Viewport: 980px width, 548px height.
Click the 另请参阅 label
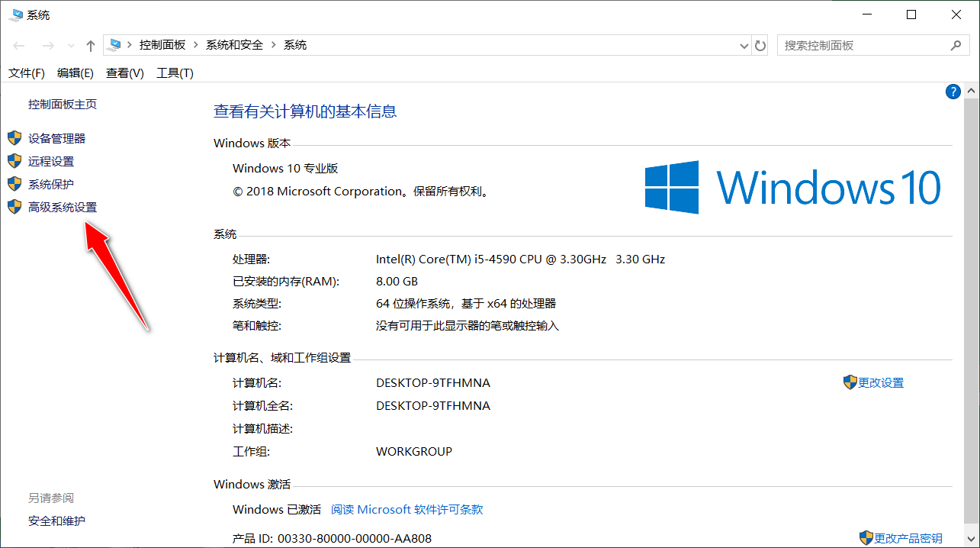51,498
